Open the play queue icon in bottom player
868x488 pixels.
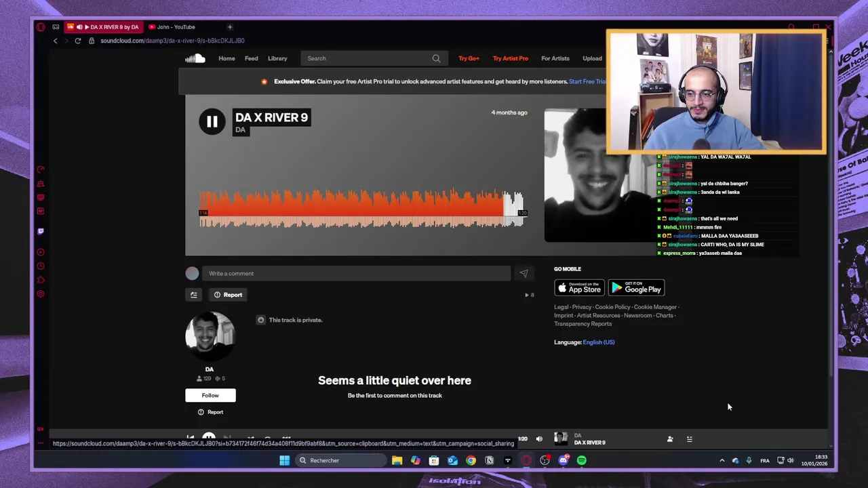(x=690, y=439)
